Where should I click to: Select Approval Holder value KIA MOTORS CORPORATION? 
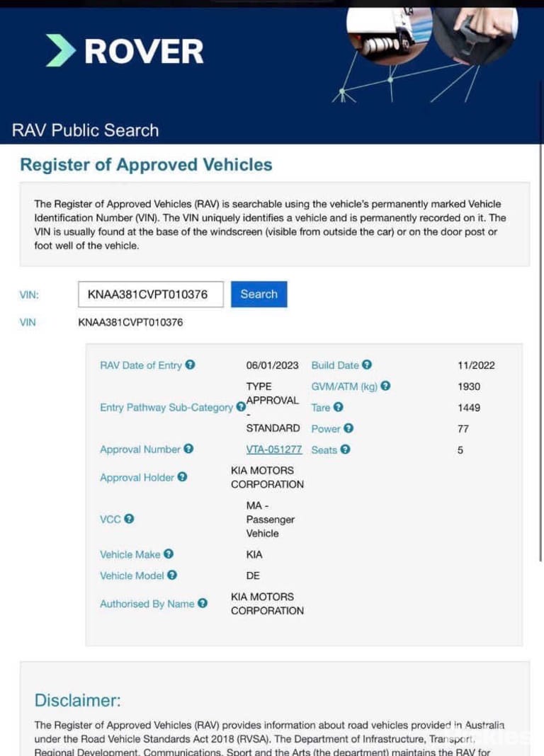coord(267,477)
